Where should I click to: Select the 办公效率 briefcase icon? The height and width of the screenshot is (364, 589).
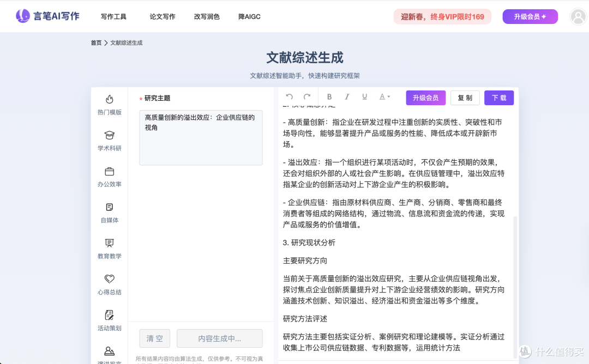coord(109,171)
